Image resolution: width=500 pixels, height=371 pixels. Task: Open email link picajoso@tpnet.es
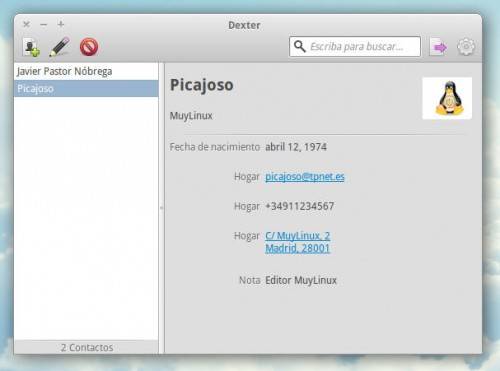[x=305, y=177]
